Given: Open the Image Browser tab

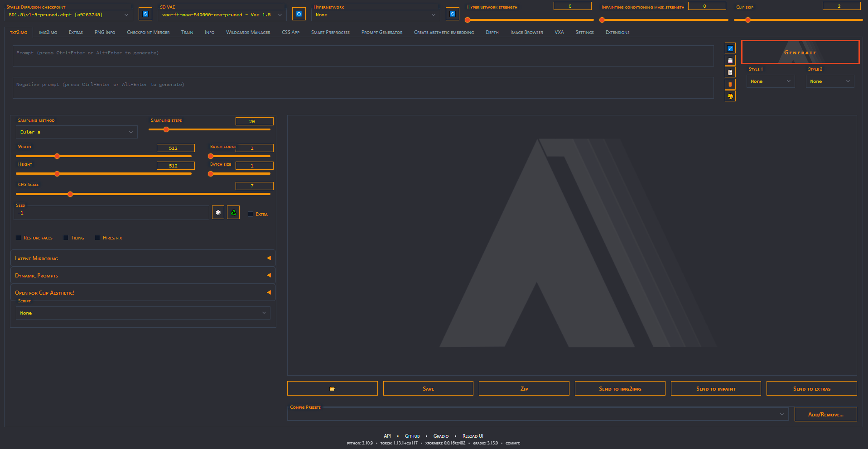Looking at the screenshot, I should [526, 33].
